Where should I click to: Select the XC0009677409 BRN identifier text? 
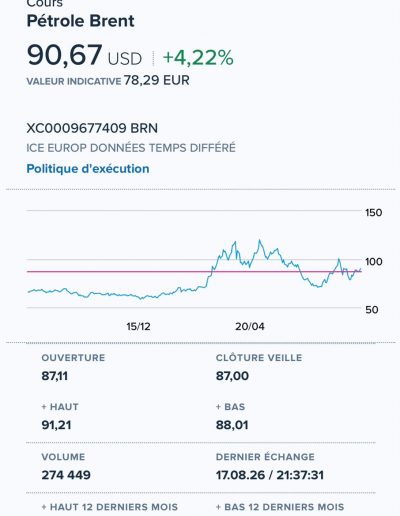92,128
